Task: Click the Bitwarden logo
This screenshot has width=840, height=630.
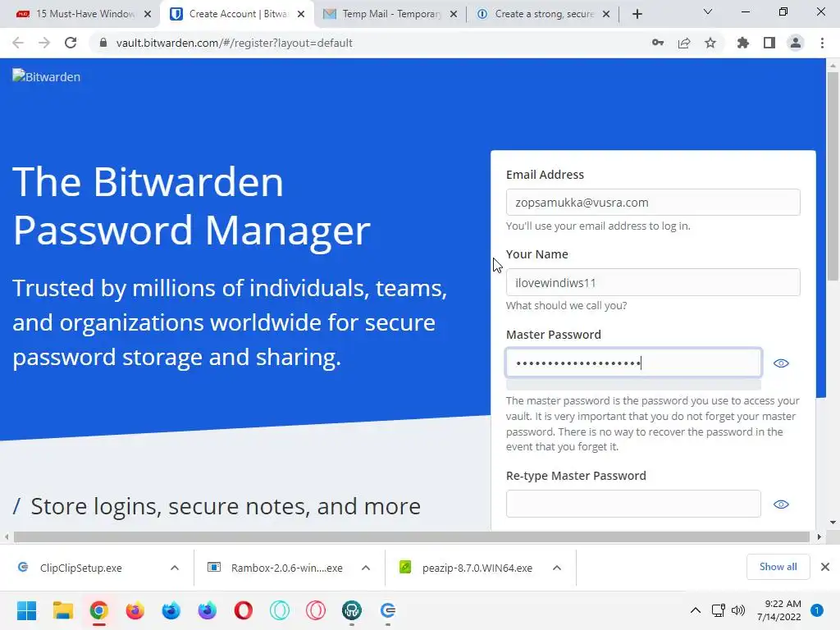Action: coord(47,76)
